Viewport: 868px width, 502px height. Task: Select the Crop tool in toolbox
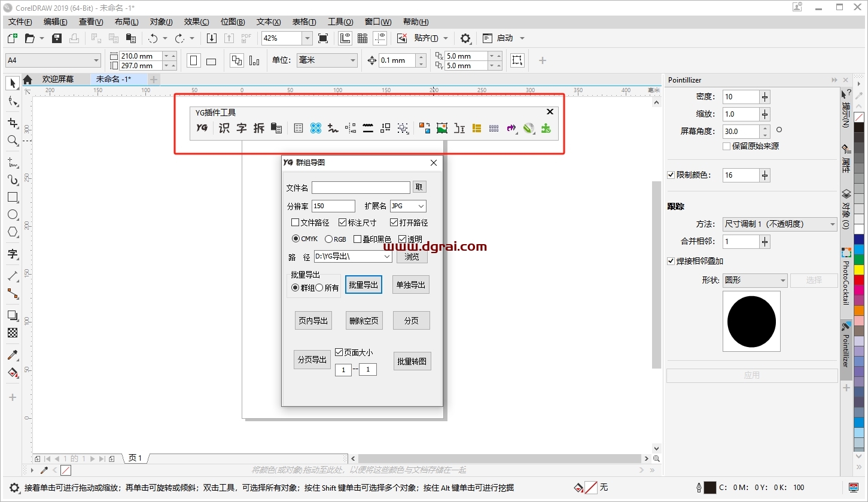12,123
